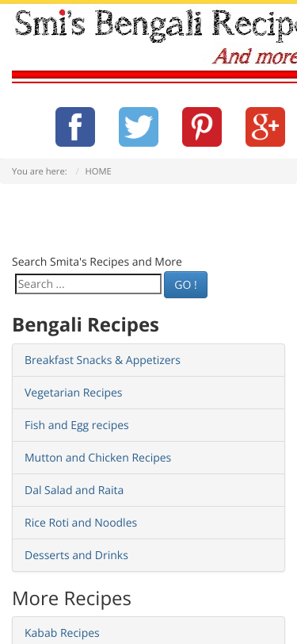Open Rice Roti and Noodles category
This screenshot has height=644, width=297.
pyautogui.click(x=149, y=523)
